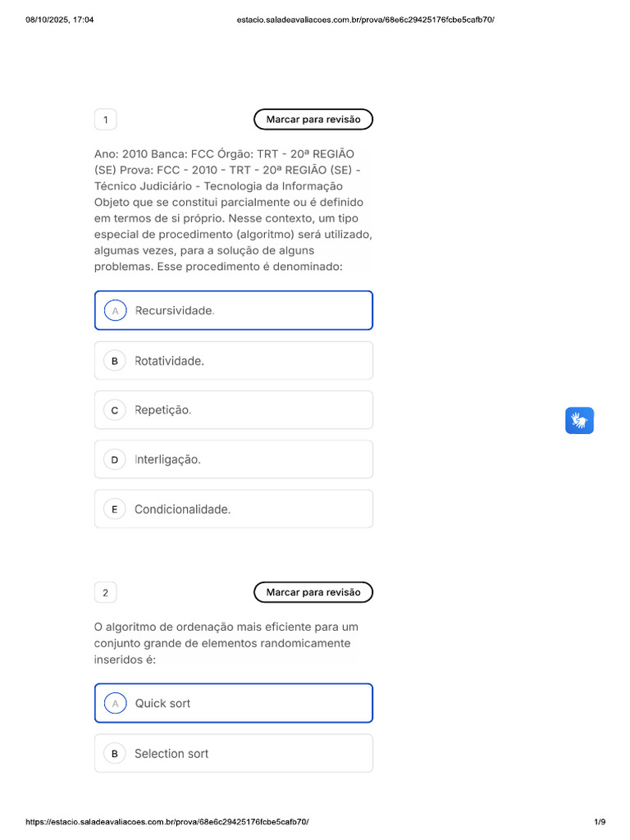Open the exam URL in the footer

[167, 821]
